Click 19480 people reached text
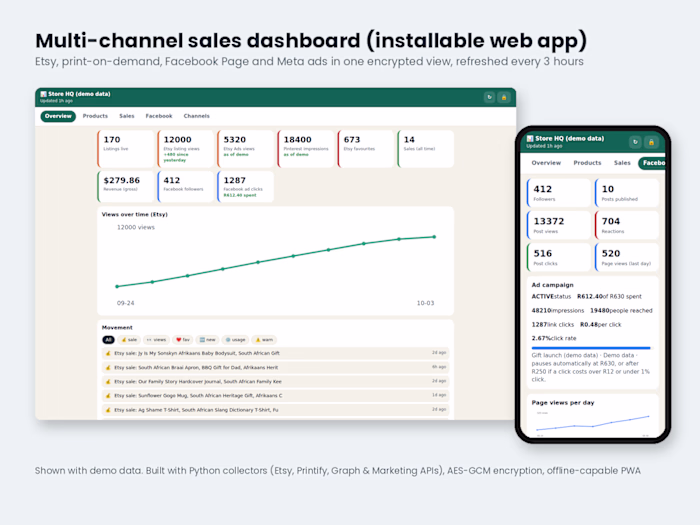The width and height of the screenshot is (700, 525). click(x=621, y=310)
